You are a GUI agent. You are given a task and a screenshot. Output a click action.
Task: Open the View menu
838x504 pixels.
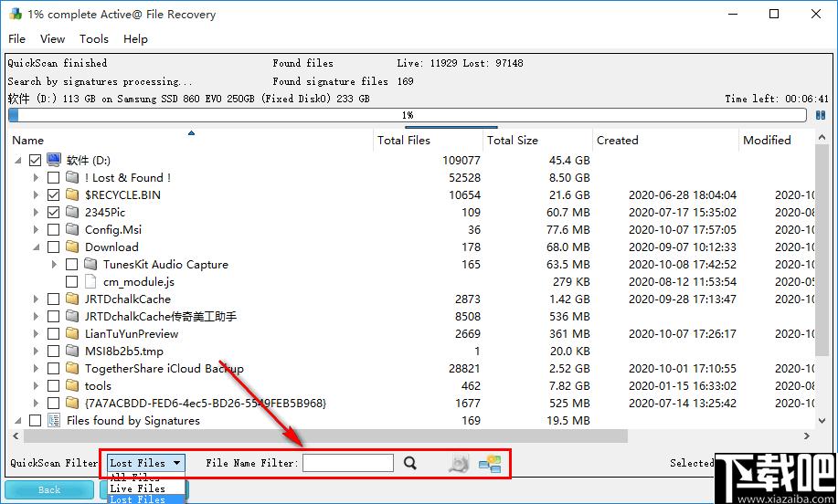point(52,38)
